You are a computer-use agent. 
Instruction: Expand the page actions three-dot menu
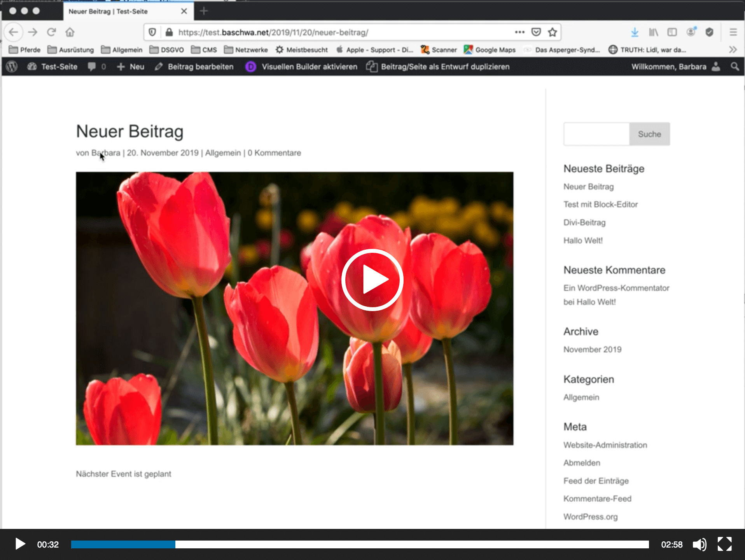tap(519, 32)
